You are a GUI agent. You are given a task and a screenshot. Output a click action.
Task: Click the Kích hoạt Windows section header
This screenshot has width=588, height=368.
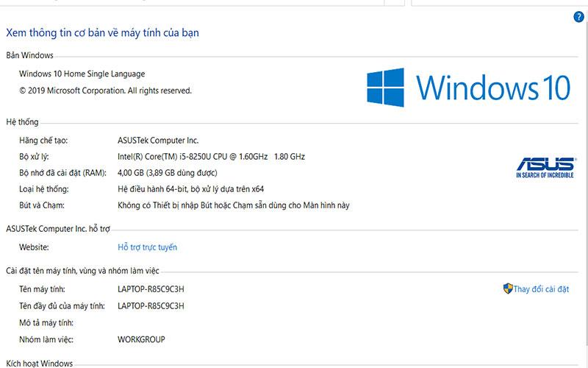40,363
